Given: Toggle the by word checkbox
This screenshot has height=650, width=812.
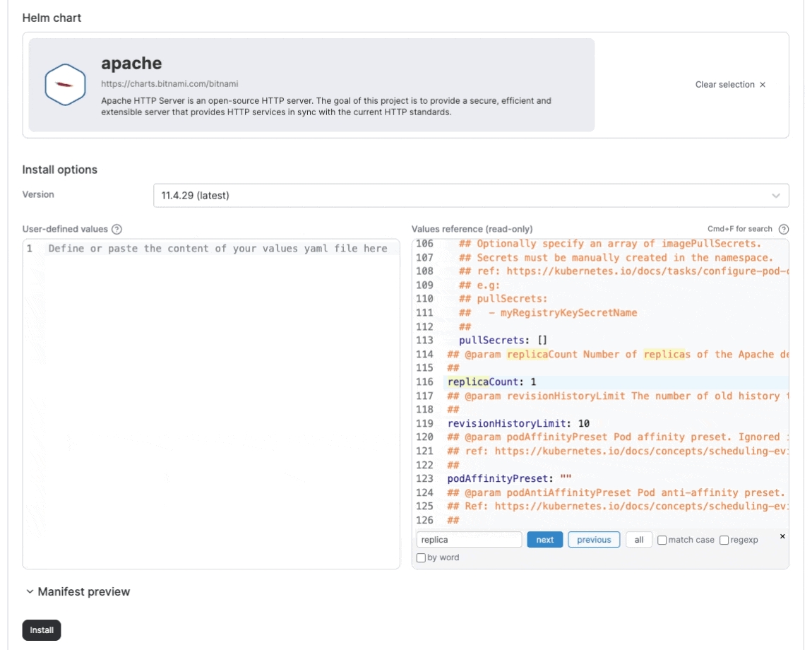Looking at the screenshot, I should coord(422,557).
